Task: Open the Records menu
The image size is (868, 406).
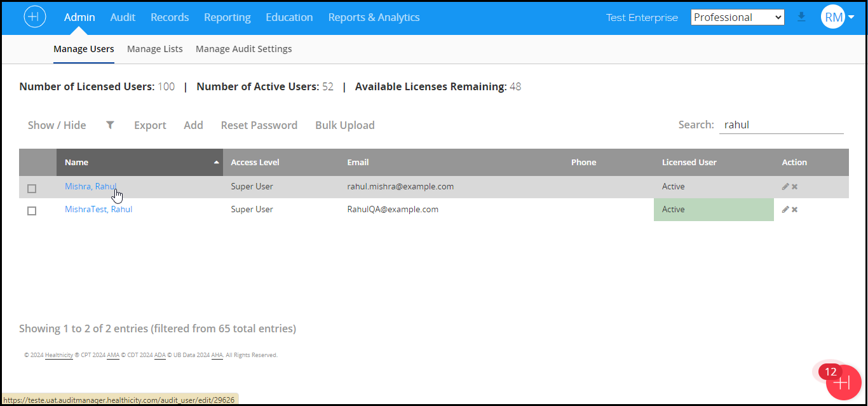Action: [x=170, y=17]
